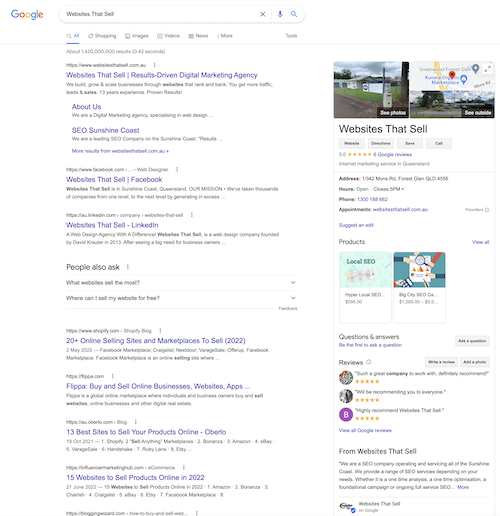Click Write a review button
The image size is (500, 516).
[x=441, y=362]
